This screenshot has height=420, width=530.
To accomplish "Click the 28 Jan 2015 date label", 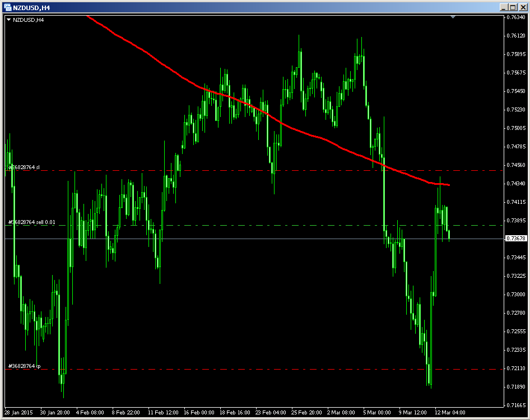I will (x=18, y=413).
